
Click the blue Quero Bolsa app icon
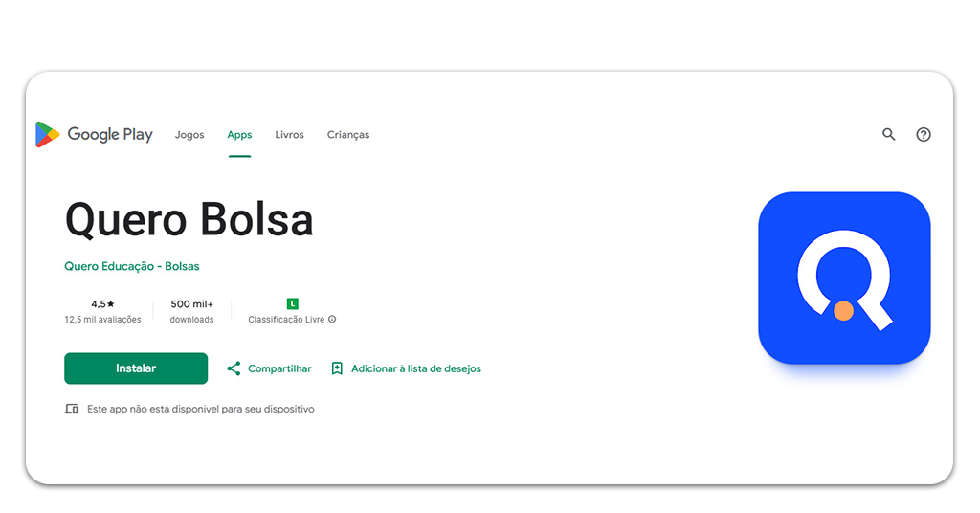tap(844, 278)
